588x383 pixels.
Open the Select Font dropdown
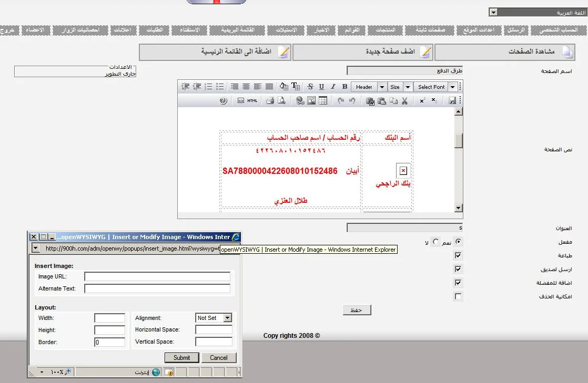point(453,87)
